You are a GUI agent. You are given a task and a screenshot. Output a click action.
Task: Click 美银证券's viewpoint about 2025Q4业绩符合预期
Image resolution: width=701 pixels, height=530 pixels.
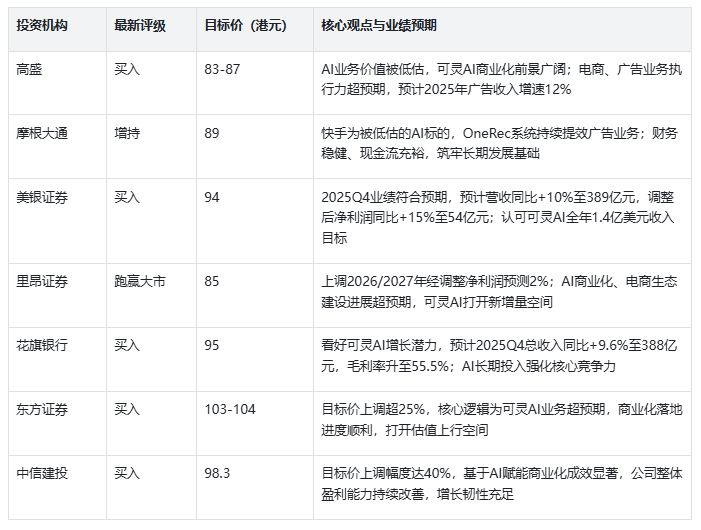pos(498,217)
